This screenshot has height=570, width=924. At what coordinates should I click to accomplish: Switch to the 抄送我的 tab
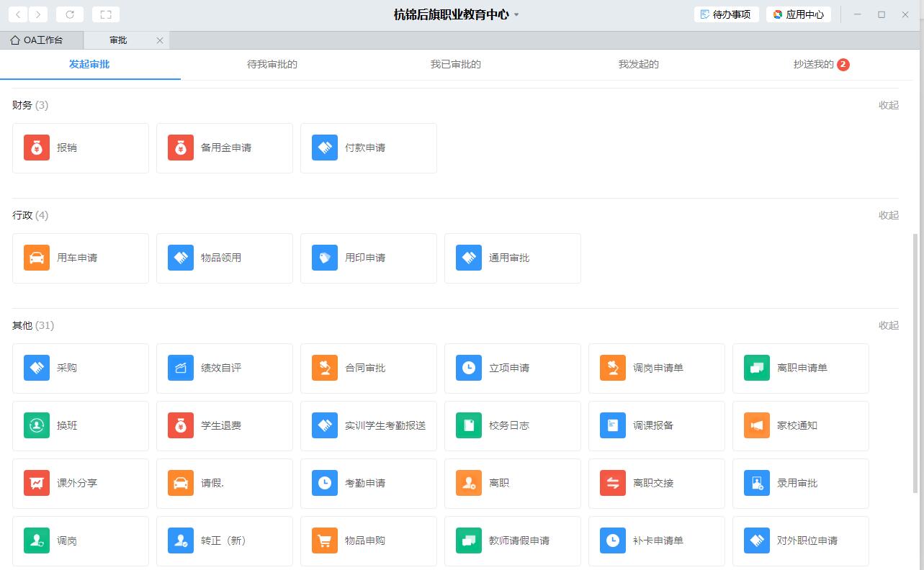pos(814,65)
